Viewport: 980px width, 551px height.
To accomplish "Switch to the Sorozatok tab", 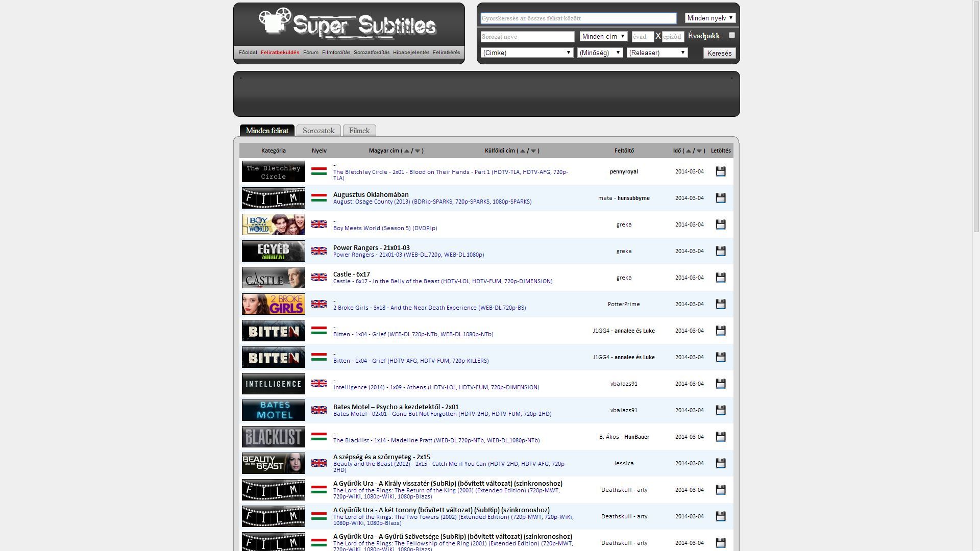I will 318,131.
